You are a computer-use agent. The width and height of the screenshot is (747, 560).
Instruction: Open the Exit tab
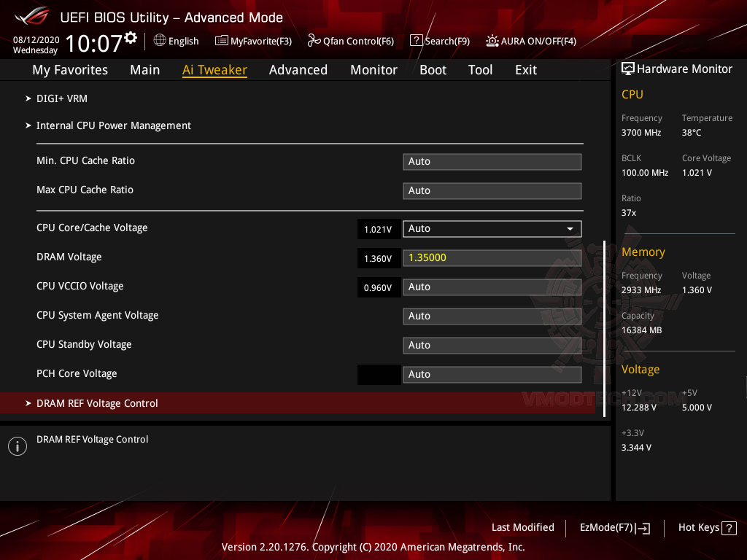pos(526,70)
